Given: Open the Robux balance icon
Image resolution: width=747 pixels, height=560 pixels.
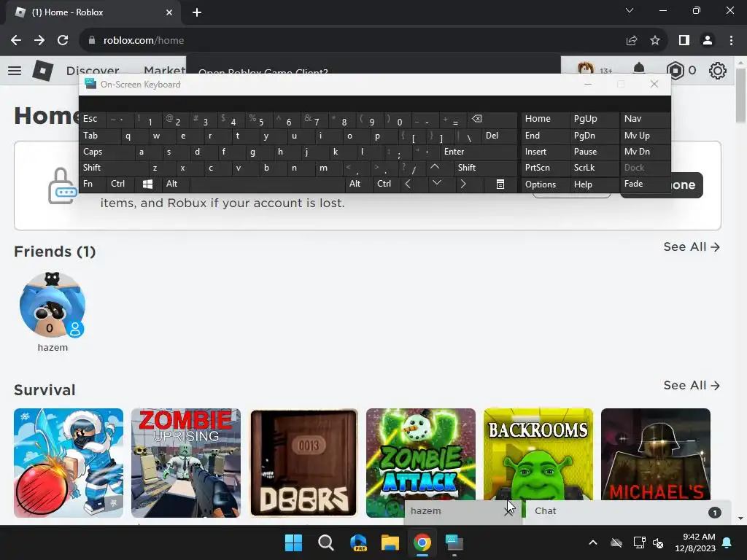Looking at the screenshot, I should click(x=675, y=71).
